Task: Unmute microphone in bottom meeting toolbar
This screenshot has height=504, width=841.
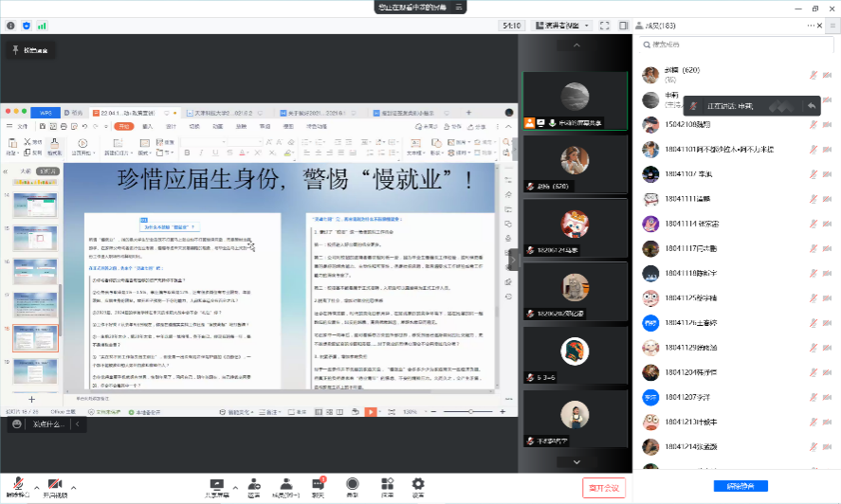Action: click(x=16, y=484)
